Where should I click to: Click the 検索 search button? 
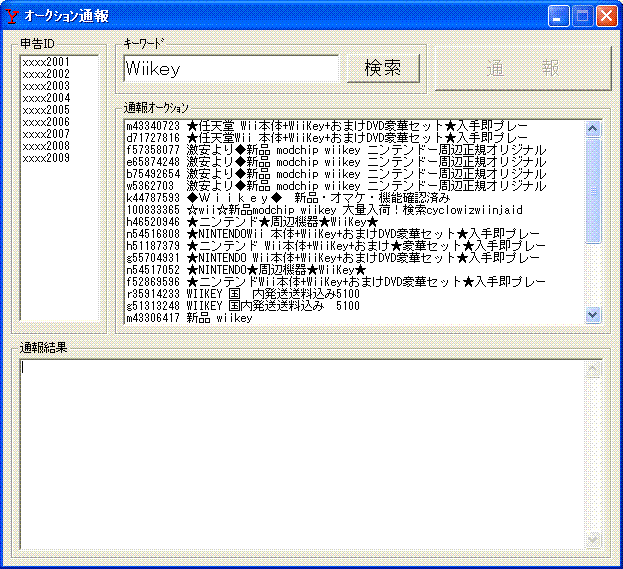point(383,68)
